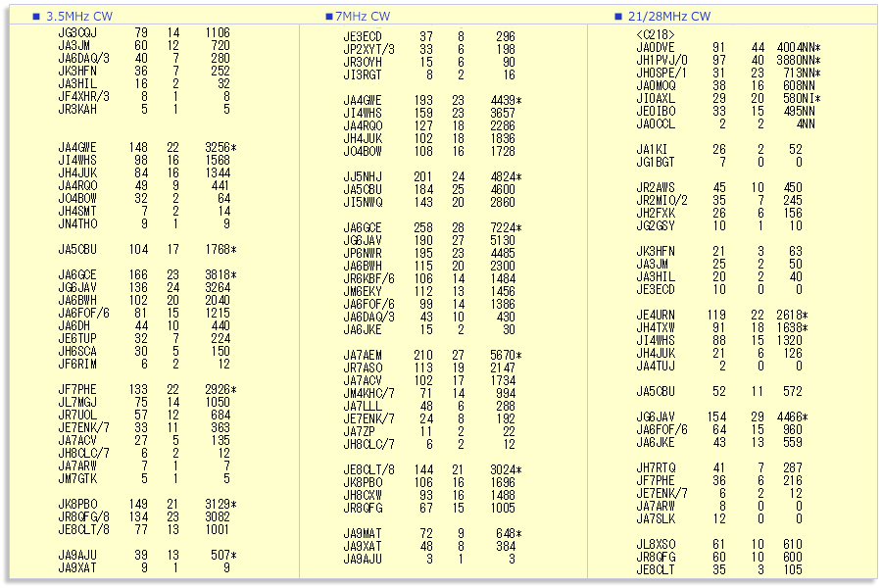Select the 3.5MHz CW heading text
Image resolution: width=882 pixels, height=588 pixels.
[x=77, y=17]
